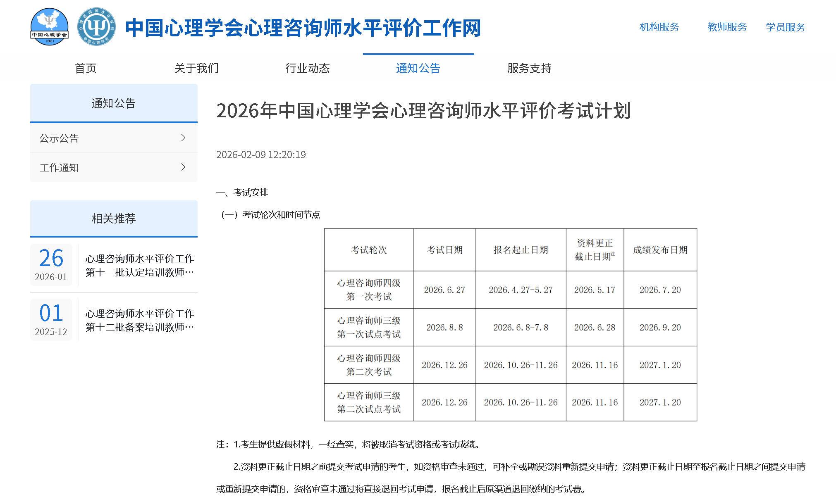The image size is (836, 504).
Task: Click the 通知公告 sidebar panel header
Action: [x=114, y=103]
